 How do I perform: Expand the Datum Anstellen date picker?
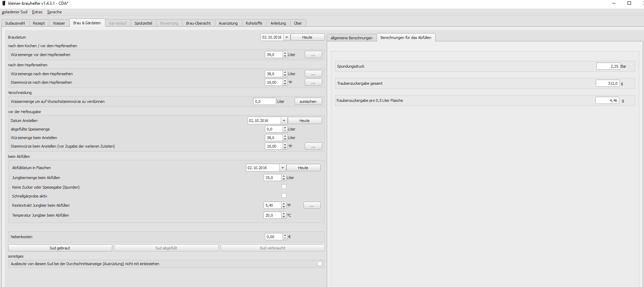(284, 121)
